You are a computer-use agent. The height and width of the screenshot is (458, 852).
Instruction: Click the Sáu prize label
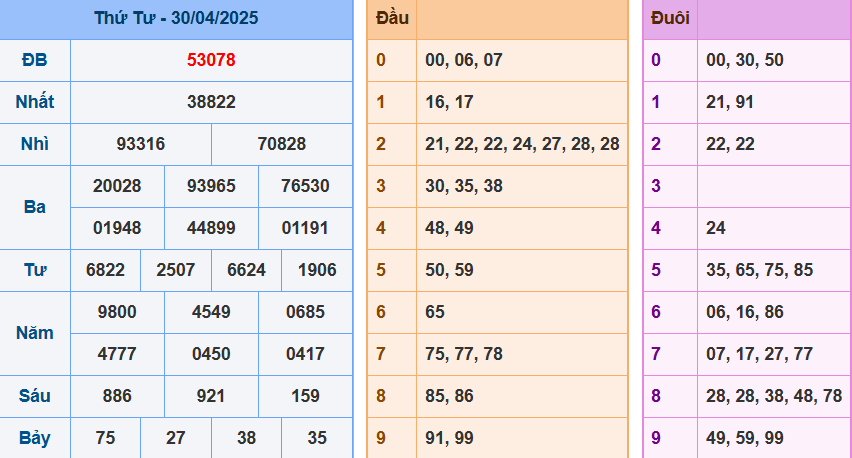click(35, 396)
